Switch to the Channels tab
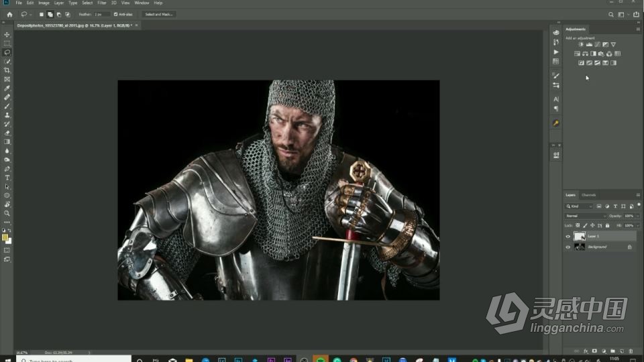 pyautogui.click(x=588, y=195)
